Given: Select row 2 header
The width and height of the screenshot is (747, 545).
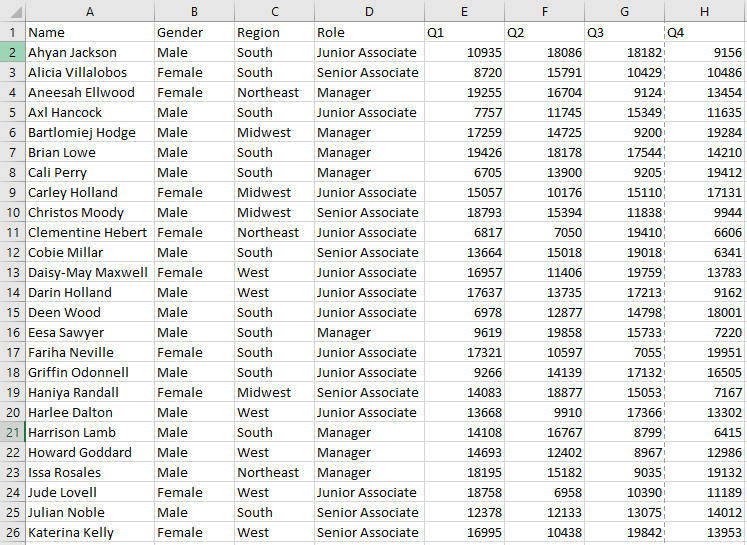Looking at the screenshot, I should [x=13, y=52].
